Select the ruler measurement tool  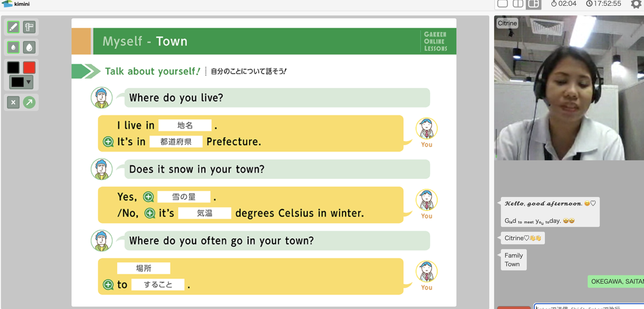pyautogui.click(x=29, y=27)
